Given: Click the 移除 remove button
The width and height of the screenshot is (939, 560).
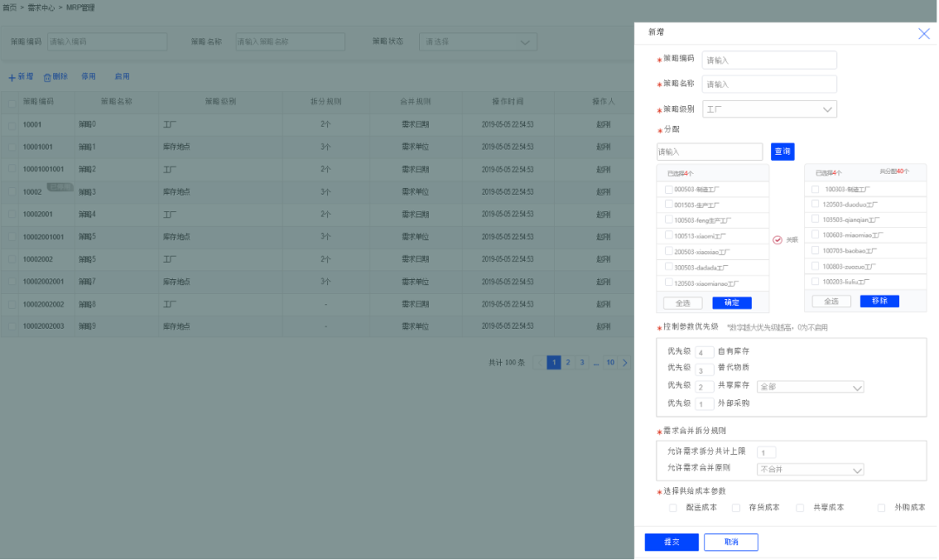Looking at the screenshot, I should tap(879, 301).
